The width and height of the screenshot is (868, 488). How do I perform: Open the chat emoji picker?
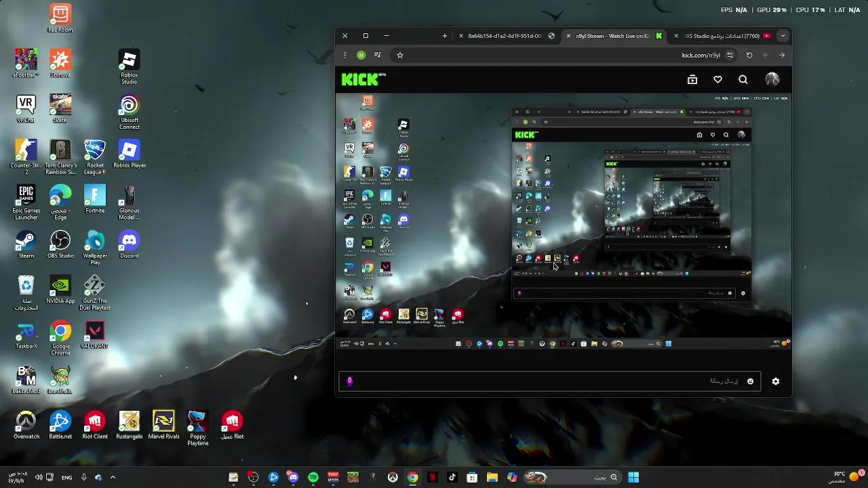[x=750, y=381]
